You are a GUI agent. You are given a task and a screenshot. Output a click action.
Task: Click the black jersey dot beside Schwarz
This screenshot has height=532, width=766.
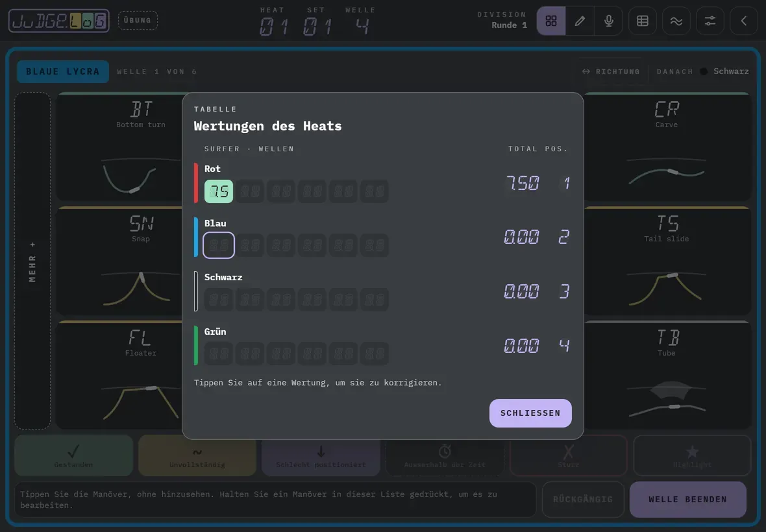[x=704, y=71]
